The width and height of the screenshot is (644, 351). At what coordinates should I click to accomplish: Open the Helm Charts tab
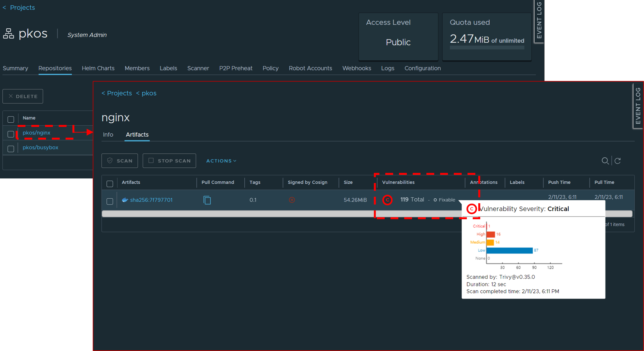(98, 68)
